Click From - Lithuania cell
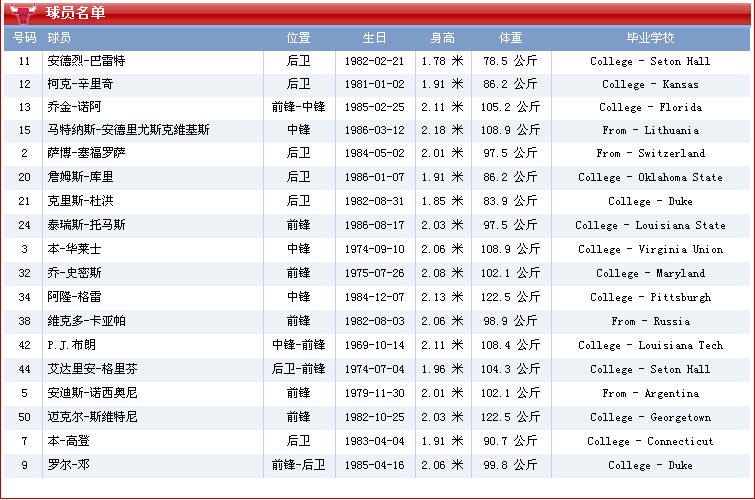 (x=651, y=131)
